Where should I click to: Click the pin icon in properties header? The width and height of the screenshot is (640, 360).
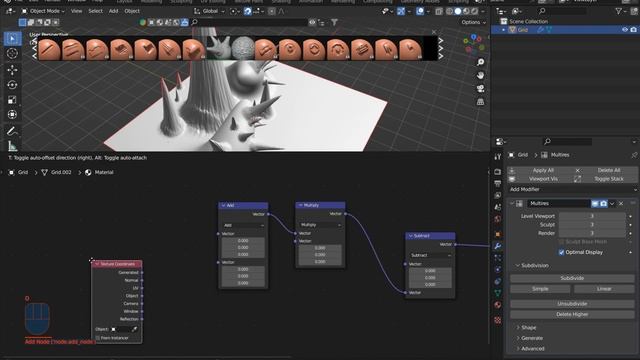634,155
